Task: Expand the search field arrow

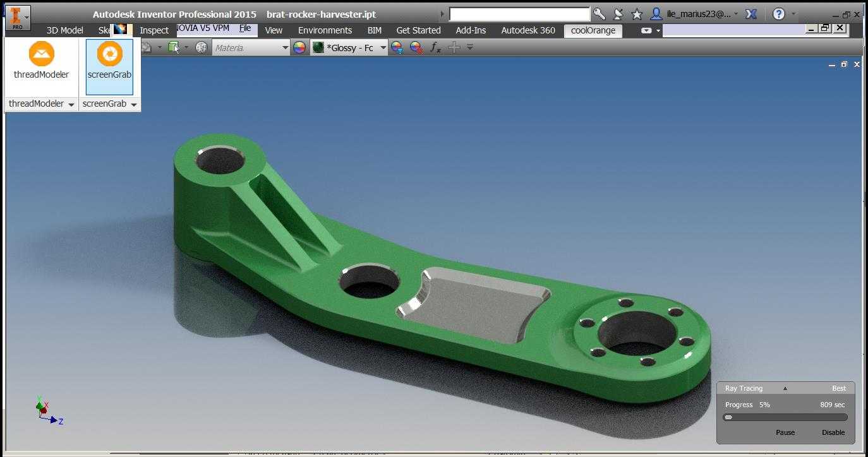Action: [442, 14]
